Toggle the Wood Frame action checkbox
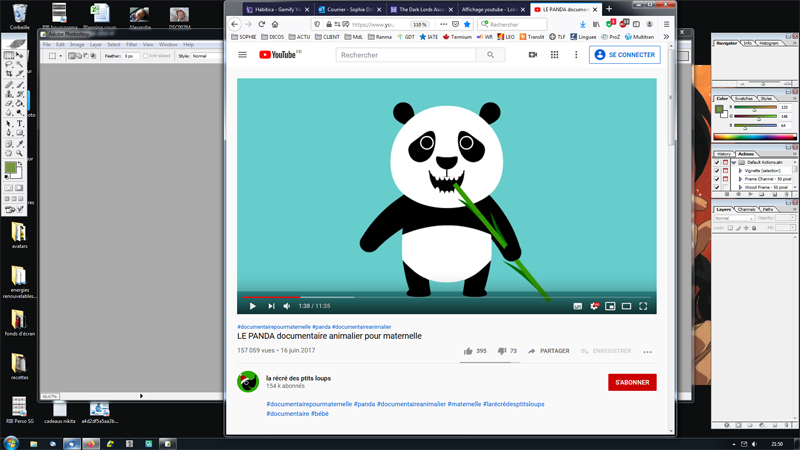Screen dimensions: 800x450 717,187
